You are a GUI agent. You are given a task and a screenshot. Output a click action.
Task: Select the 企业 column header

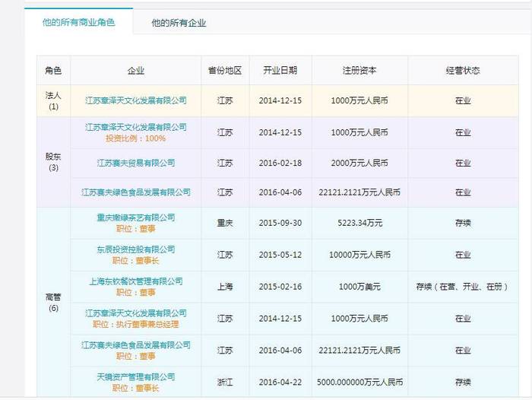[x=136, y=70]
